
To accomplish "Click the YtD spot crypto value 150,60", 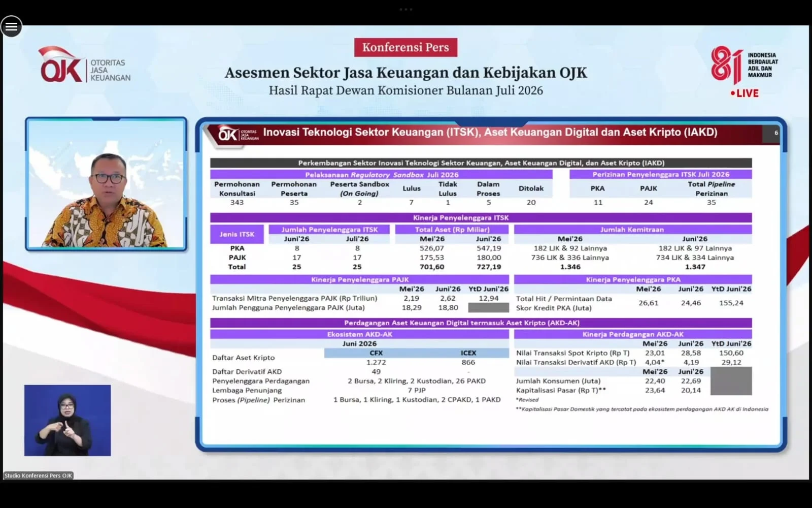I will click(x=731, y=353).
